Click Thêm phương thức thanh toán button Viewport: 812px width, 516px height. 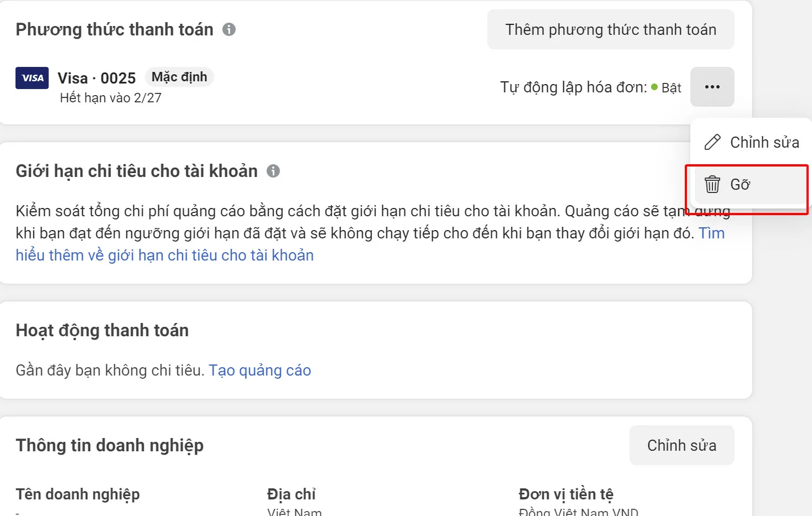tap(610, 29)
